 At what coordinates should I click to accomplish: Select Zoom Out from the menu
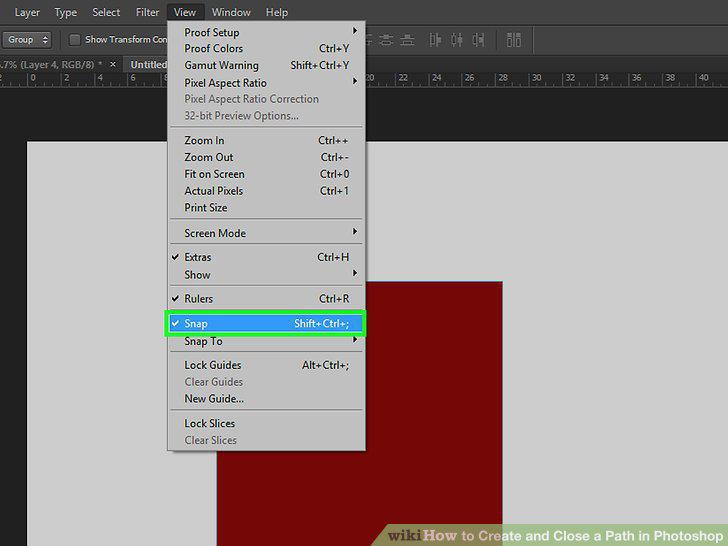coord(266,157)
